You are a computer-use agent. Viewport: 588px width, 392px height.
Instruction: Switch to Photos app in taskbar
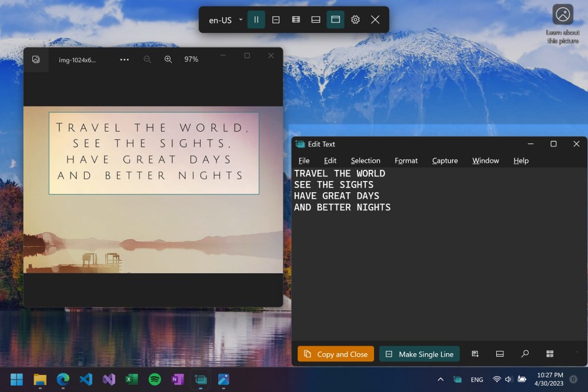pyautogui.click(x=223, y=380)
